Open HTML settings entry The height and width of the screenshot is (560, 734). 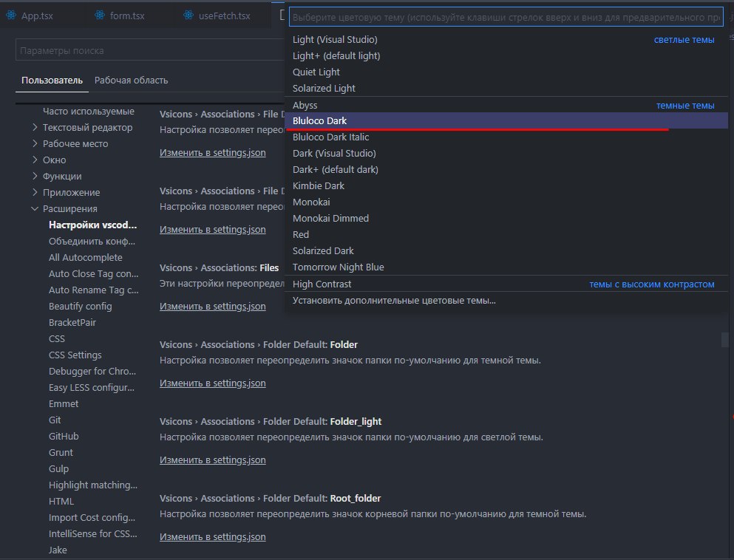click(61, 501)
